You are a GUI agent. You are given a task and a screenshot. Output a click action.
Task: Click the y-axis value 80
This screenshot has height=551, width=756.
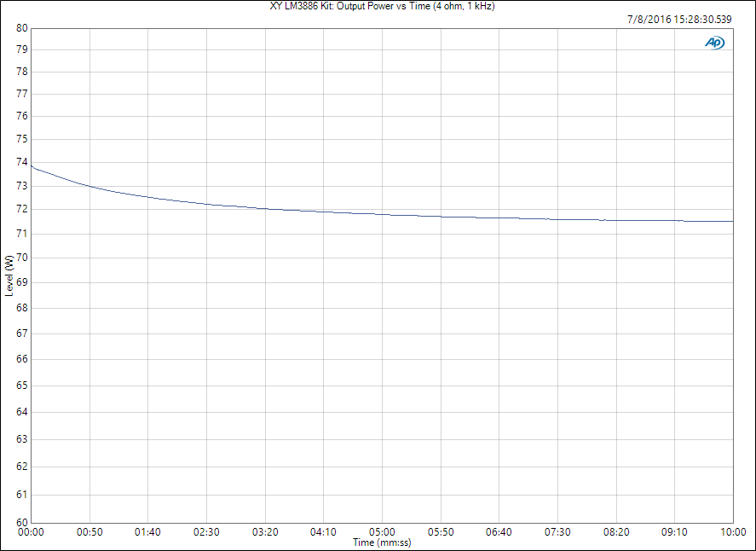[21, 28]
